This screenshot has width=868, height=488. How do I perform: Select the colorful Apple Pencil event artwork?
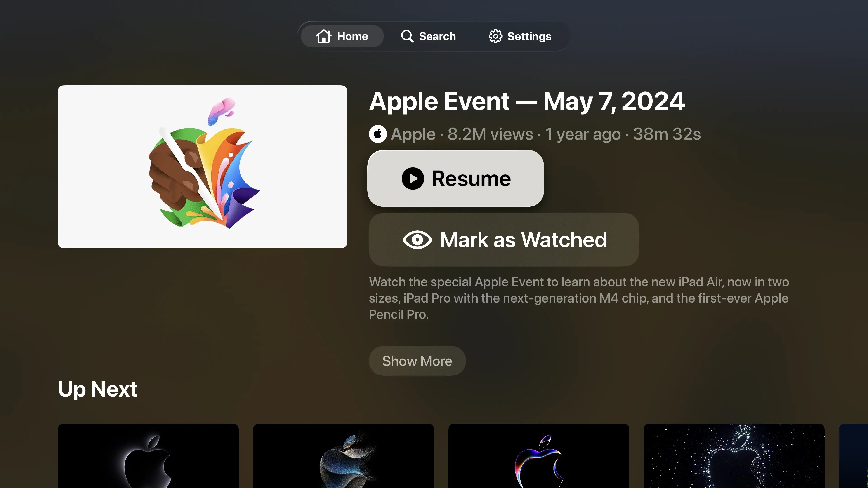pos(203,166)
